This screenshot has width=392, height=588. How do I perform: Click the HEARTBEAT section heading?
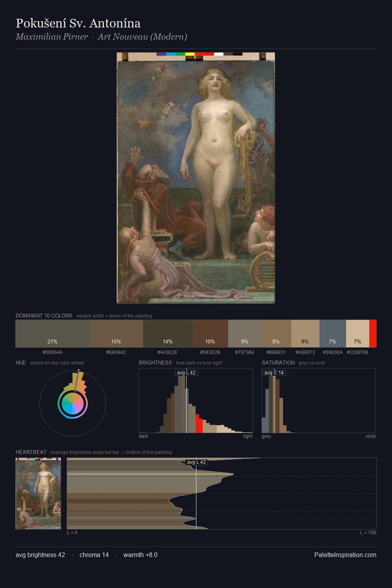(x=31, y=452)
